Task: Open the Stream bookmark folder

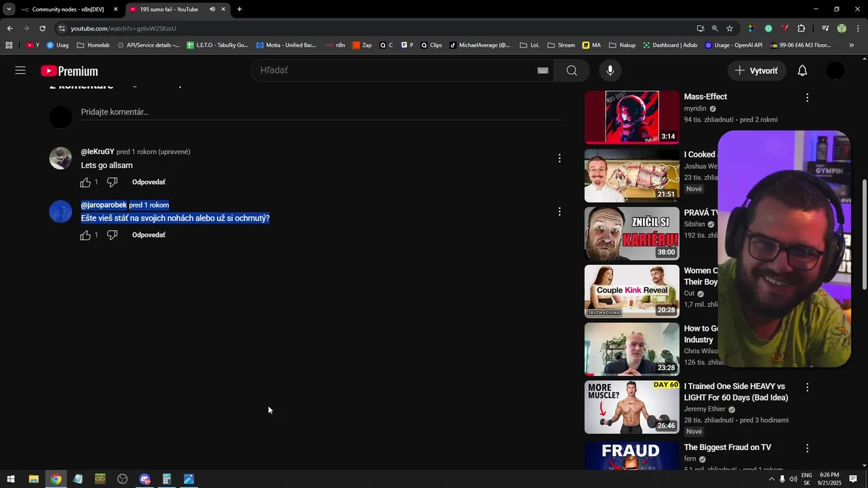Action: (x=561, y=45)
